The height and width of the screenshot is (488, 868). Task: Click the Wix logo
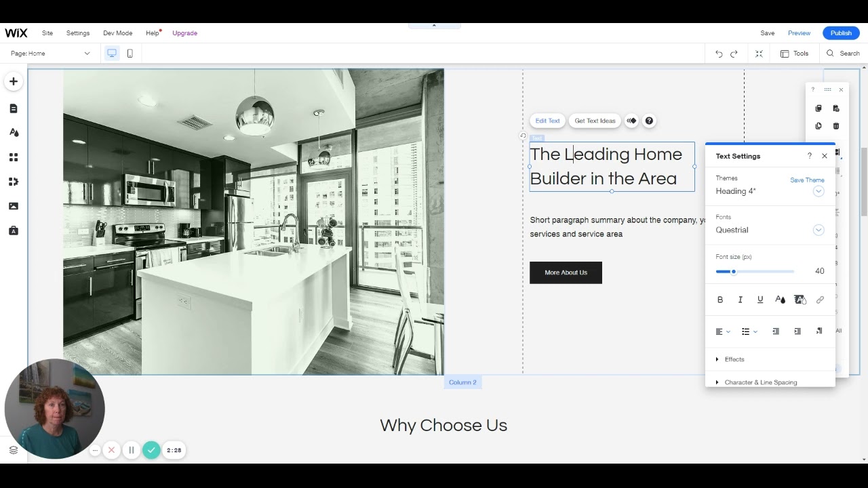point(16,33)
